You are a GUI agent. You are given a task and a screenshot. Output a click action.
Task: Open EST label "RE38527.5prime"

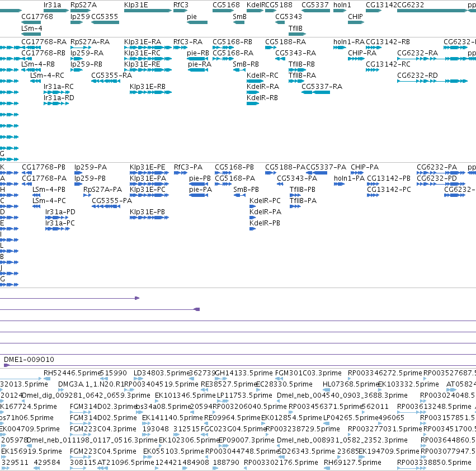pos(229,384)
